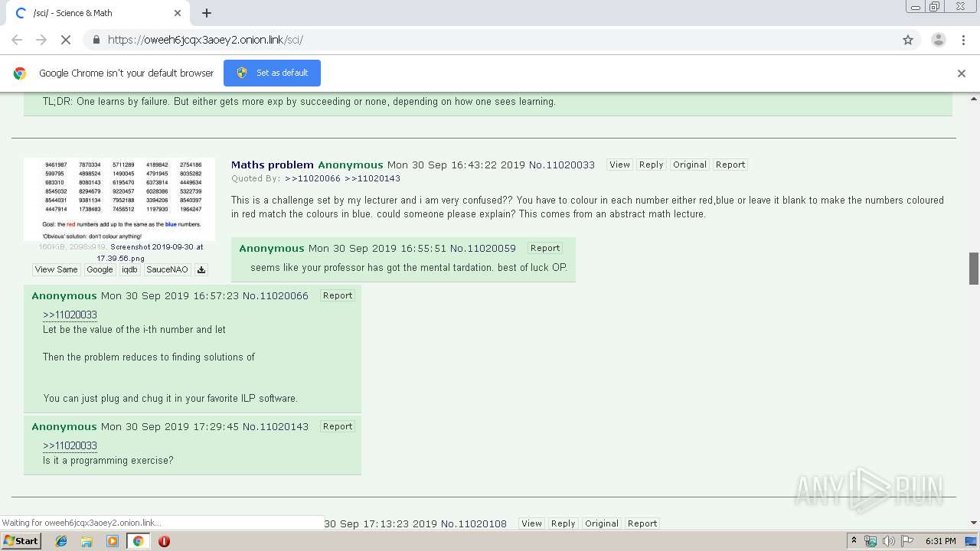Search image with Google button
Image resolution: width=980 pixels, height=551 pixels.
point(100,269)
